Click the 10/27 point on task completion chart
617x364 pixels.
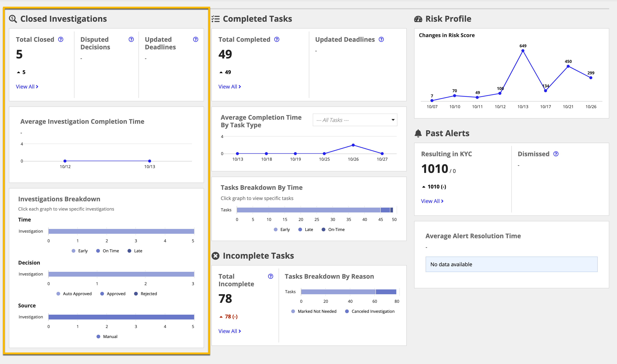click(382, 154)
